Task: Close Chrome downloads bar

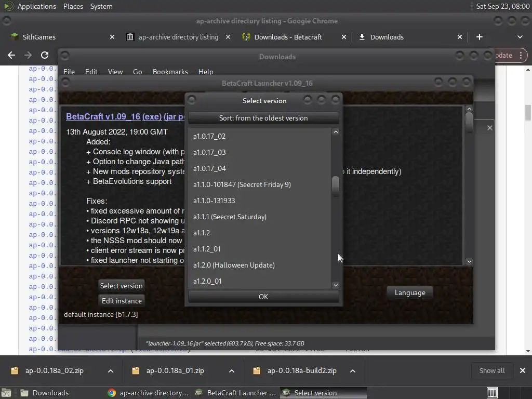Action: click(523, 370)
